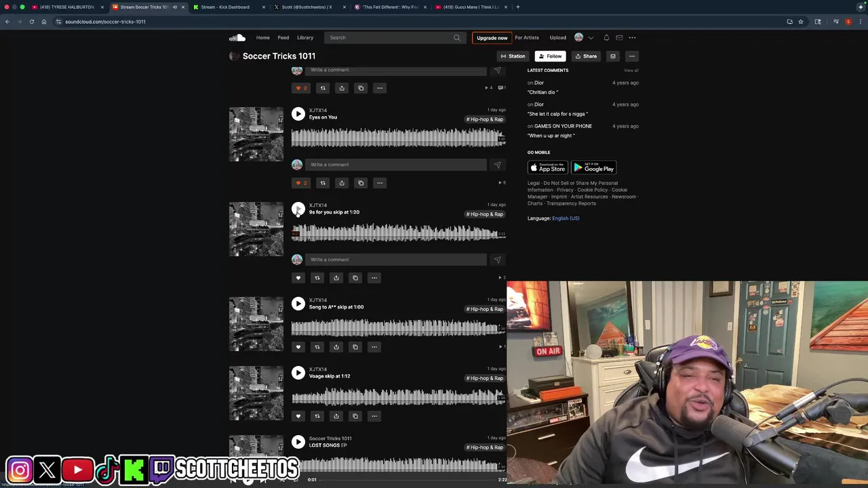The height and width of the screenshot is (488, 868).
Task: Play the track Eyes on You
Action: 298,114
